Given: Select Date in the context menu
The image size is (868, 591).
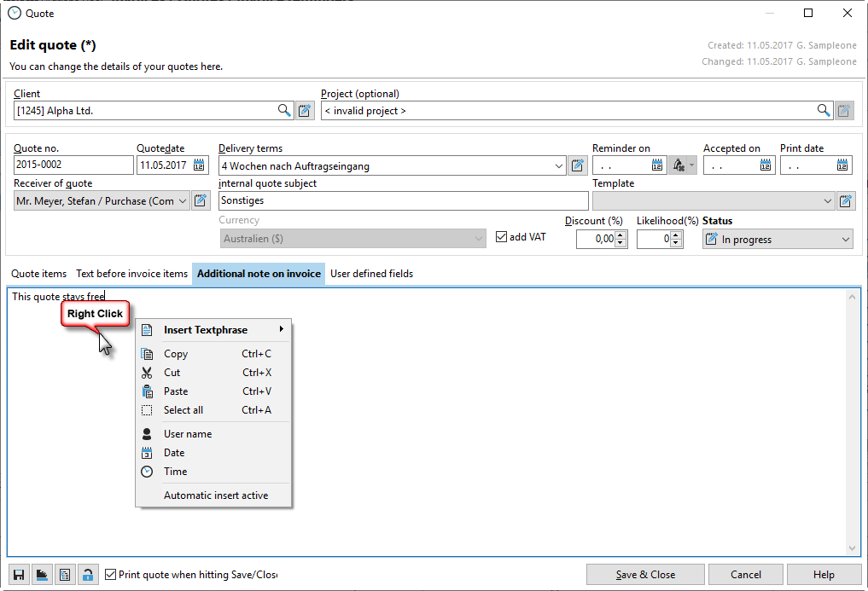Looking at the screenshot, I should point(174,453).
